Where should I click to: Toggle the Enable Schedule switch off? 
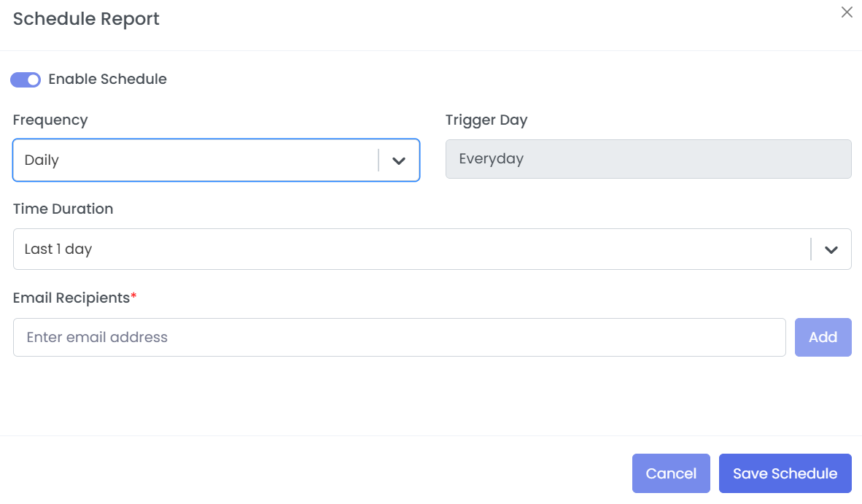26,80
